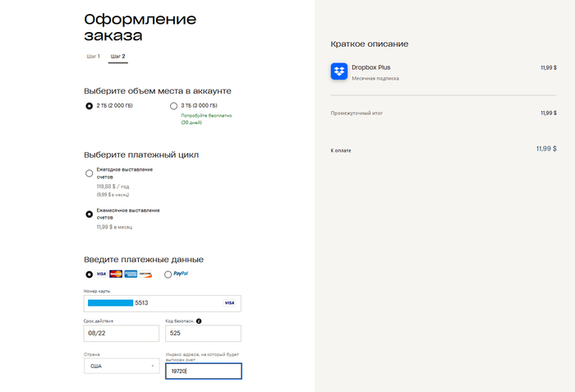Open the Страна country dropdown
This screenshot has height=392, width=575.
122,367
